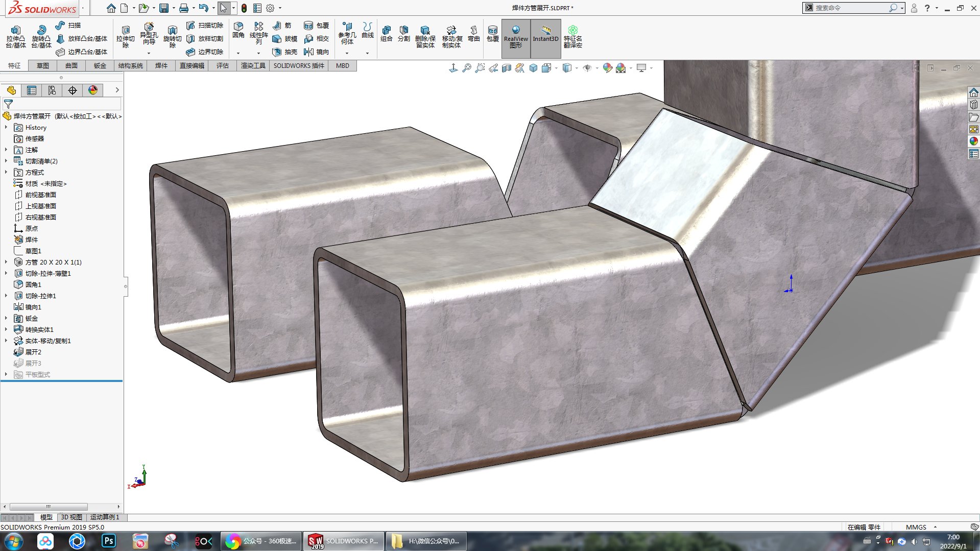Select the Delete/Keep Body (删除/保留实体) tool
Screen dimensions: 980x551
click(425, 37)
